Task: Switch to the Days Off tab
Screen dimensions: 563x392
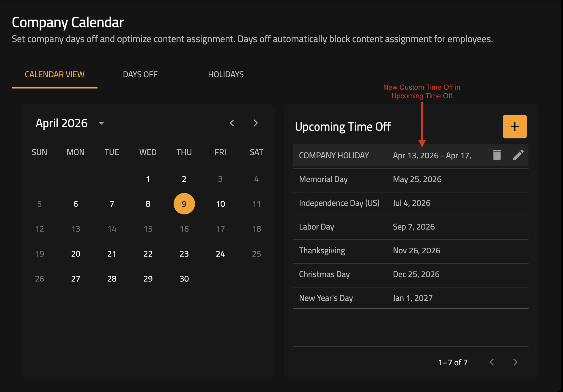Action: (x=140, y=74)
